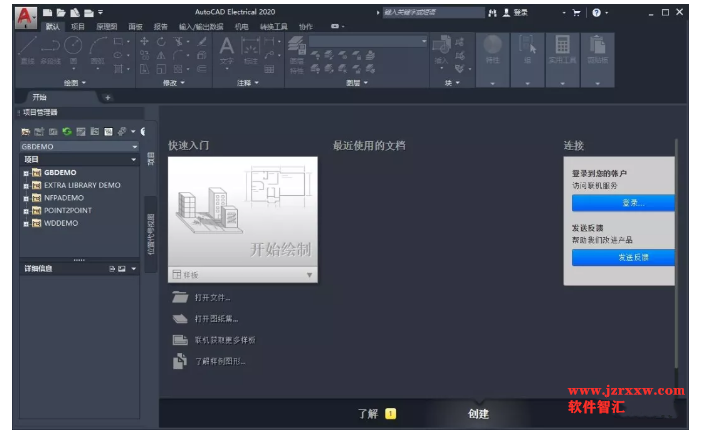Viewport: 714px width, 441px height.
Task: Switch to the 项目 ribbon tab
Action: pyautogui.click(x=77, y=27)
